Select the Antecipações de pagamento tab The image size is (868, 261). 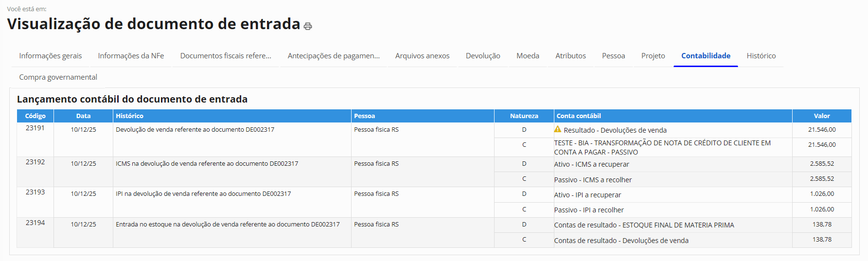(334, 56)
